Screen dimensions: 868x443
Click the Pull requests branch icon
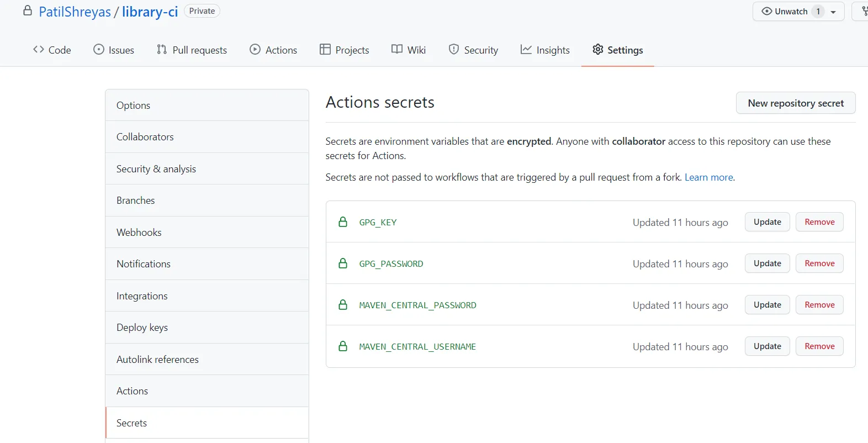pos(162,49)
